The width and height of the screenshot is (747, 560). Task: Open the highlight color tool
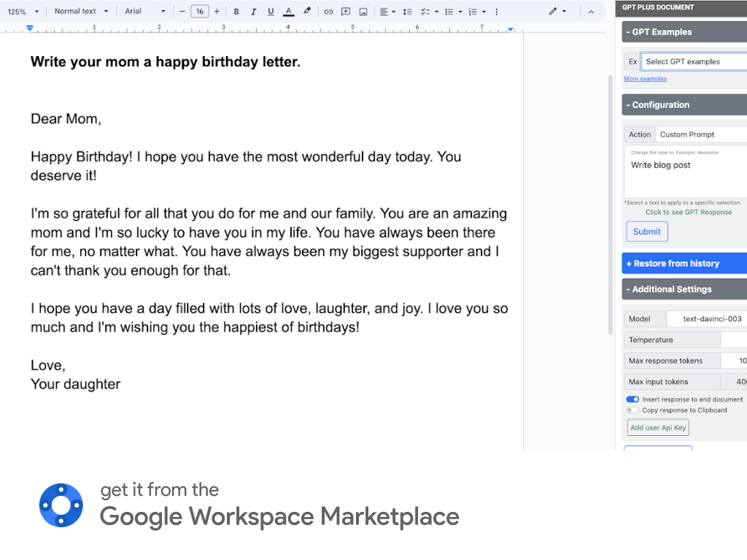click(x=307, y=11)
